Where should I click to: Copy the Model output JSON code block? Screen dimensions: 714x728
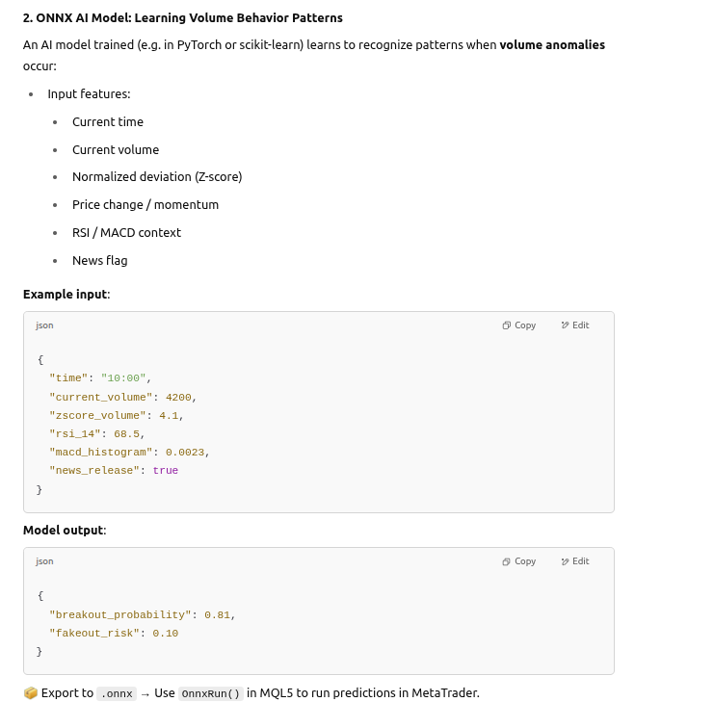pyautogui.click(x=519, y=561)
